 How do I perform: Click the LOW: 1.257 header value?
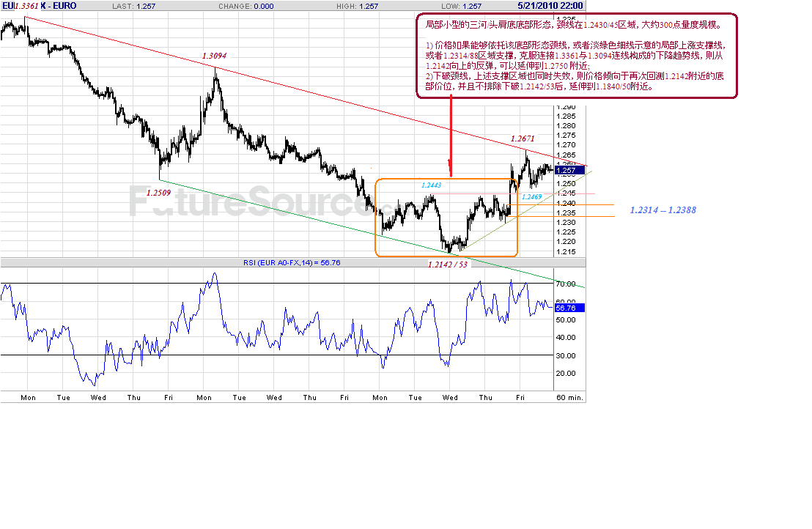(x=462, y=6)
